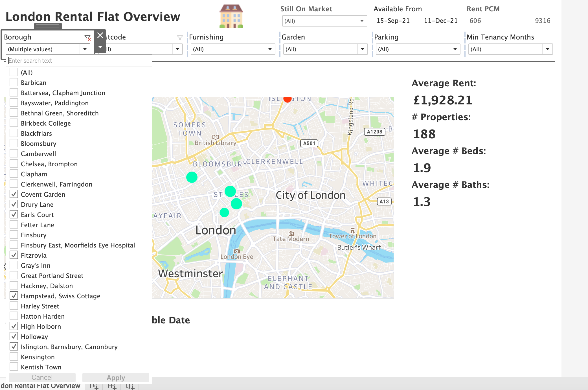Check the Kensington checkbox
This screenshot has width=588, height=390.
pos(14,357)
